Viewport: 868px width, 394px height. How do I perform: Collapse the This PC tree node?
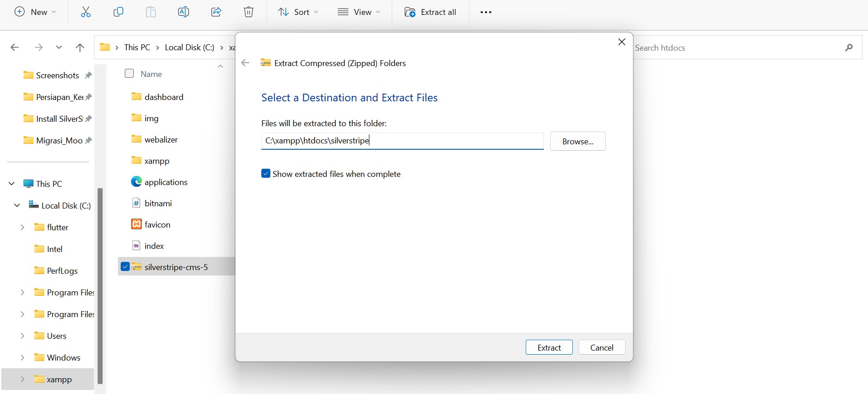(12, 184)
